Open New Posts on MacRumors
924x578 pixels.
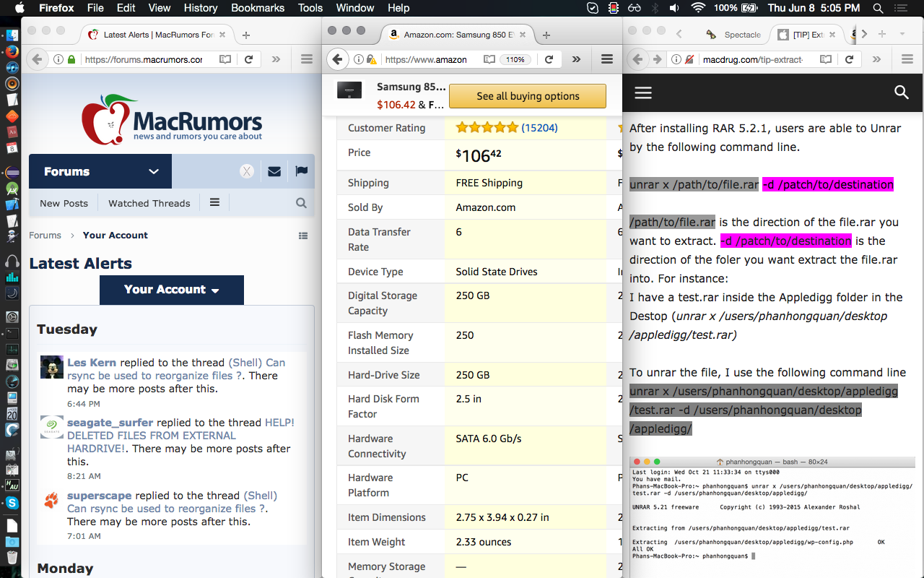coord(64,203)
